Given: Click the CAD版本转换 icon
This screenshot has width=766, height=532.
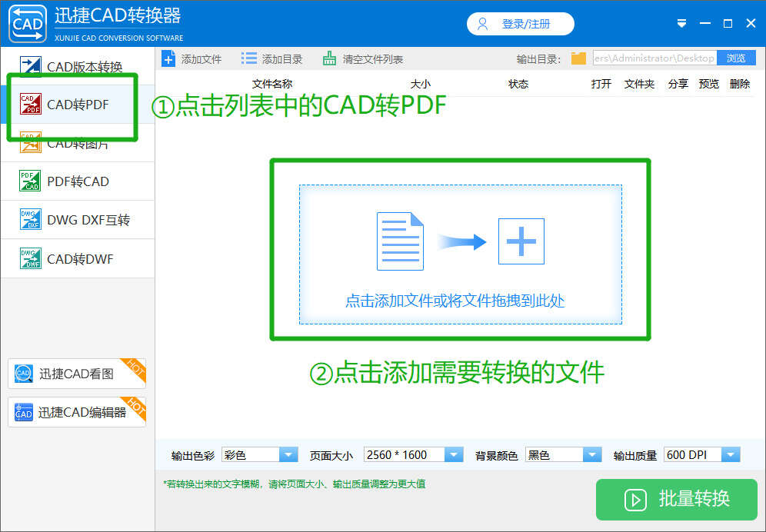Looking at the screenshot, I should 30,66.
